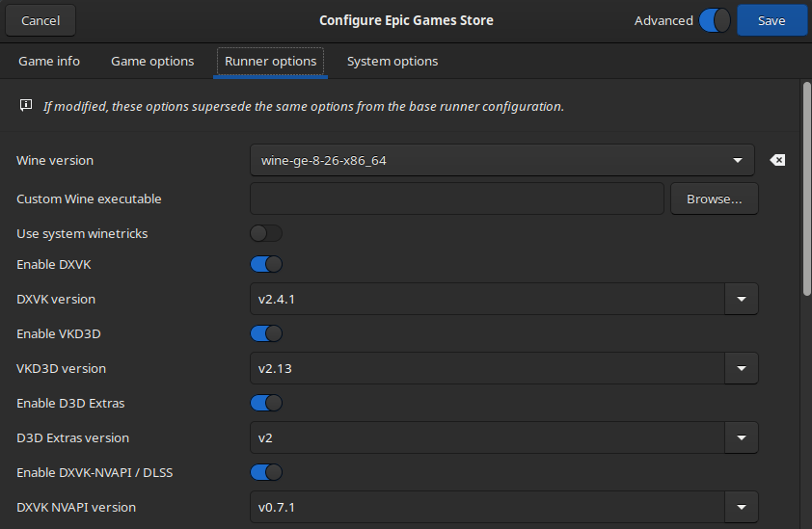Image resolution: width=812 pixels, height=529 pixels.
Task: Click the Wine version label
Action: [55, 161]
